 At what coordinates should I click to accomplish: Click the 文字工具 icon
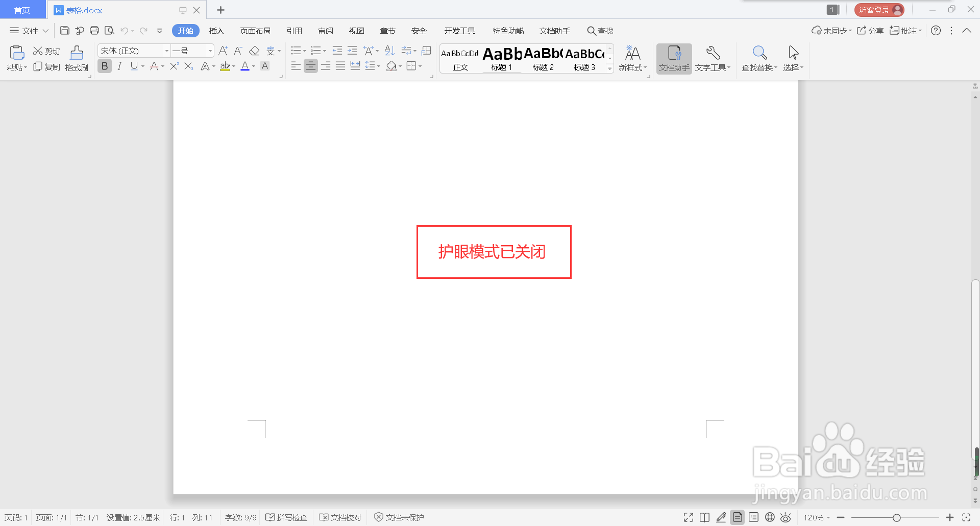pyautogui.click(x=713, y=58)
